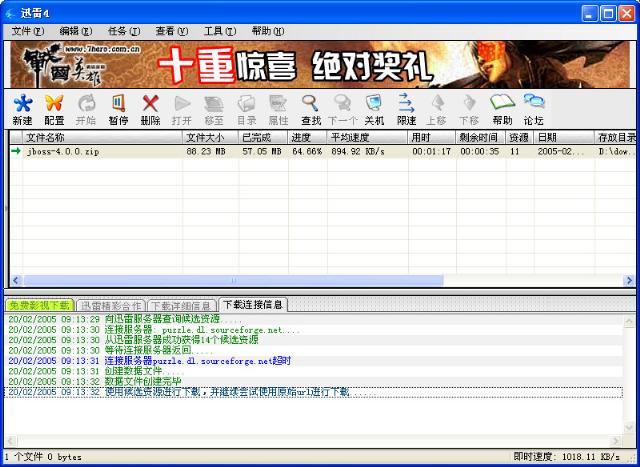The width and height of the screenshot is (640, 467).
Task: Open the 帮助(H) menu
Action: [268, 31]
